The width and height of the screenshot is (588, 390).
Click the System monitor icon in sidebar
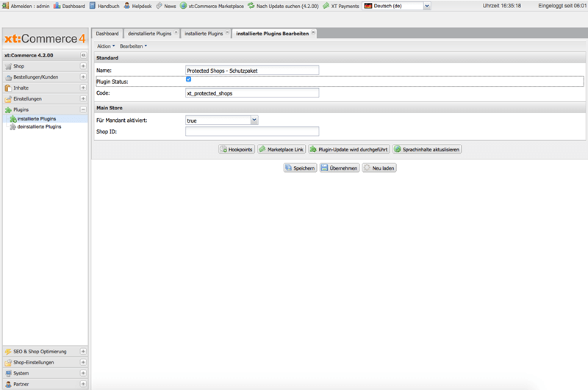[x=8, y=373]
